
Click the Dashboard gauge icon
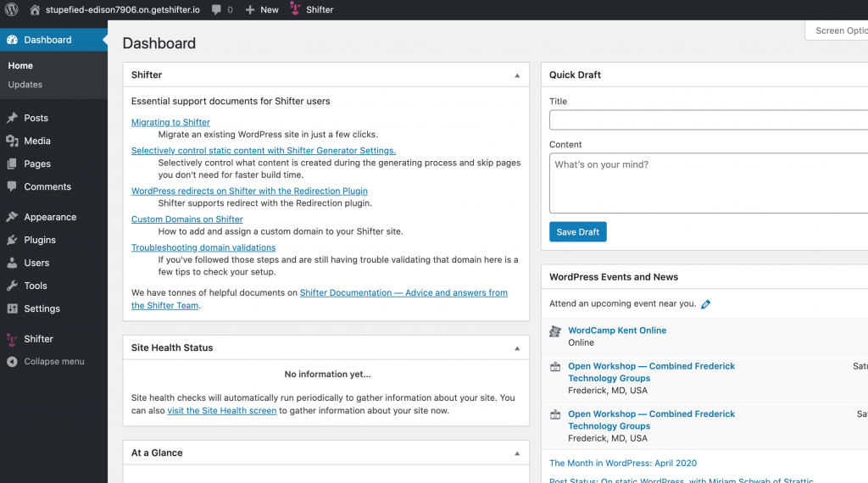[12, 40]
